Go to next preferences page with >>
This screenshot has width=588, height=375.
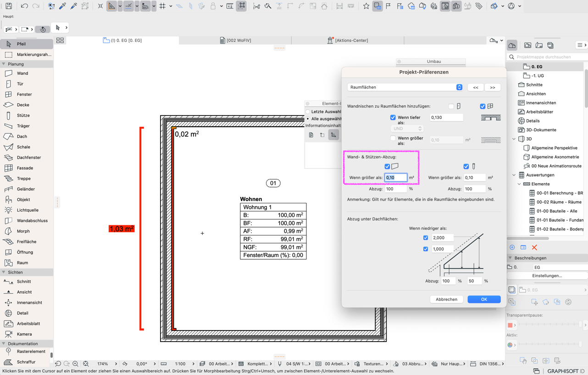[x=493, y=87]
